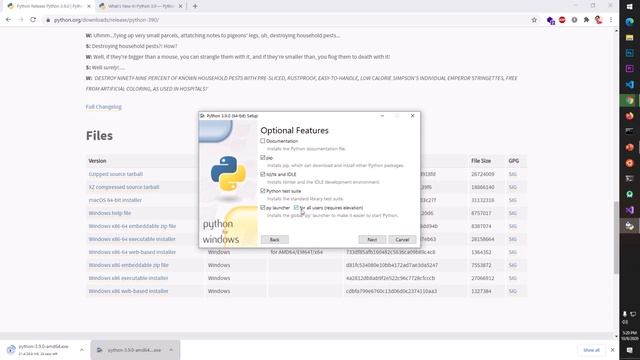The height and width of the screenshot is (360, 640).
Task: Click the taskbar clock
Action: pos(629,336)
